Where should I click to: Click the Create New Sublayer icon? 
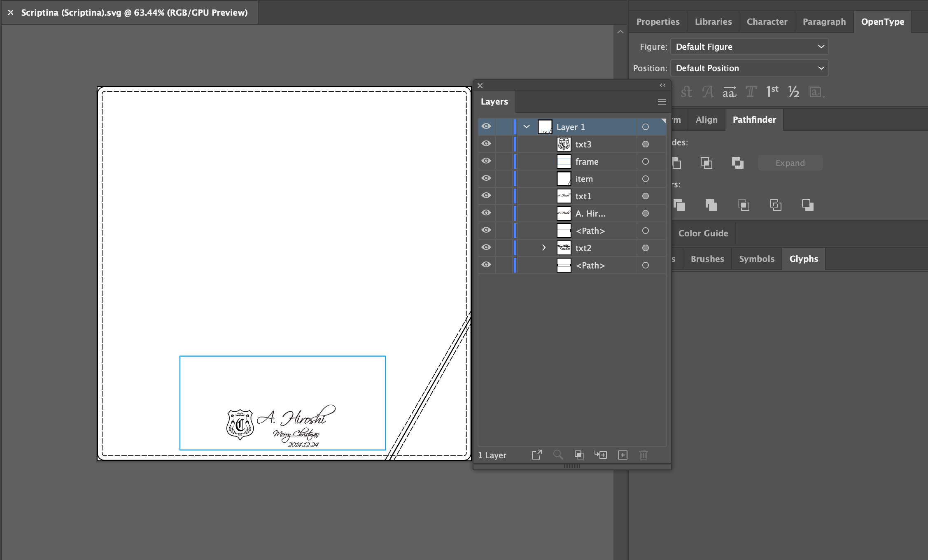601,455
